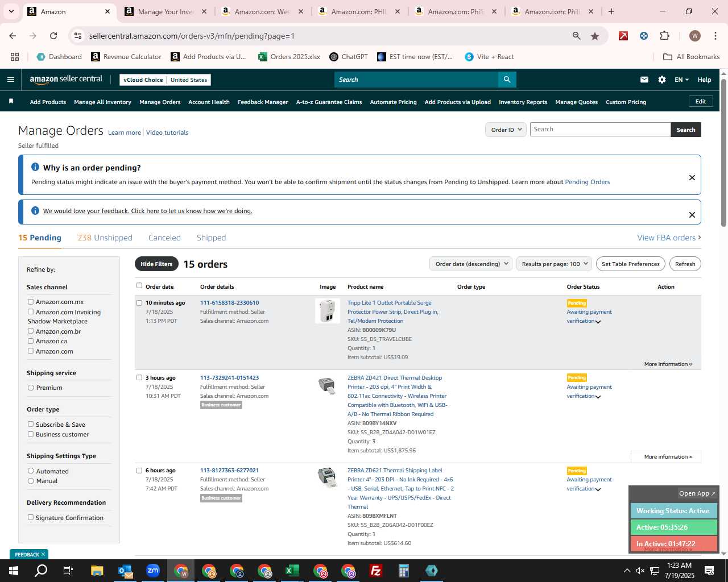Open the messages envelope icon
Viewport: 728px width, 582px height.
644,80
